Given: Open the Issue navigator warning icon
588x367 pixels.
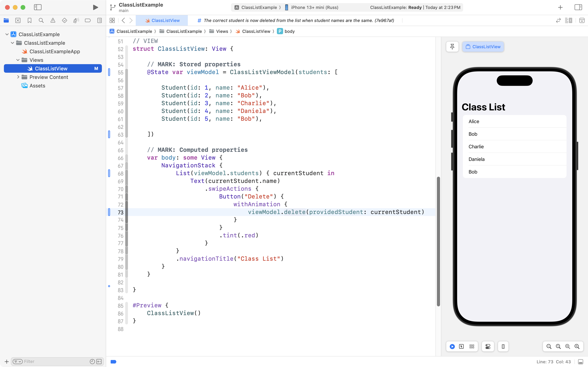Looking at the screenshot, I should 53,20.
